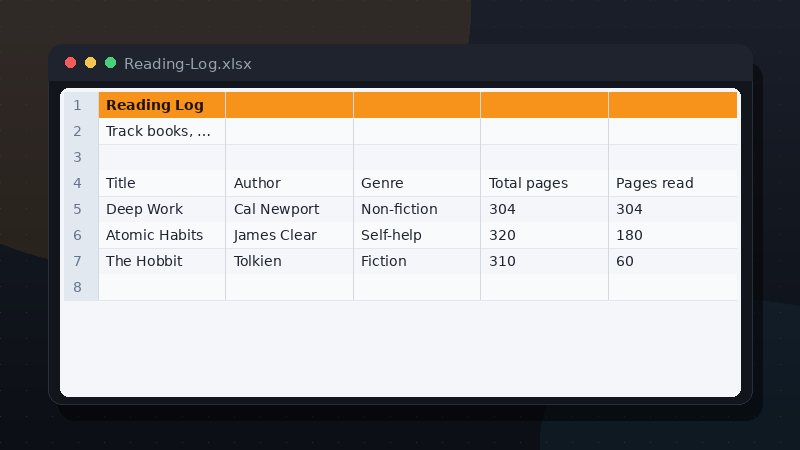Viewport: 800px width, 450px height.
Task: Select the '320' total pages cell
Action: (x=544, y=235)
